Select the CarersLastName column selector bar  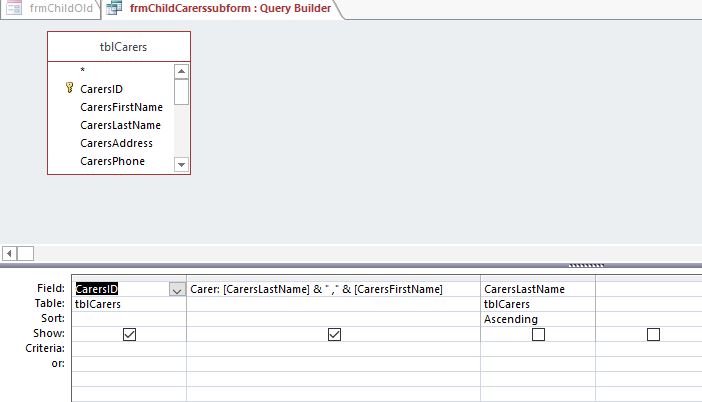click(538, 278)
